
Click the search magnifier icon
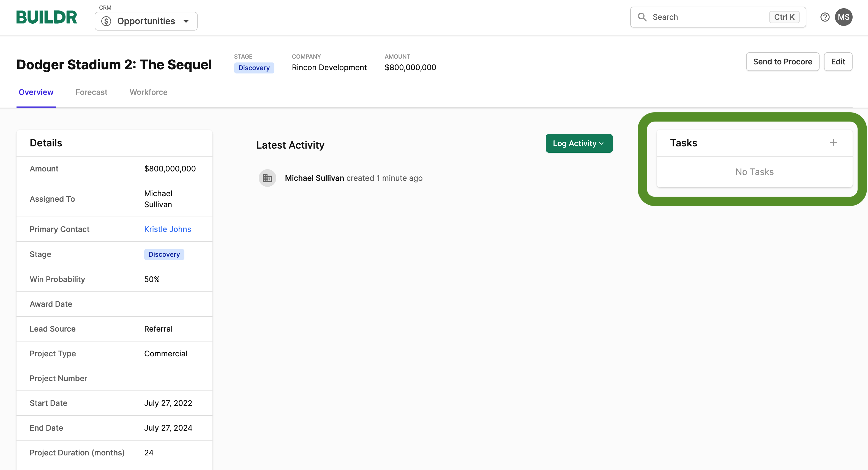(642, 17)
